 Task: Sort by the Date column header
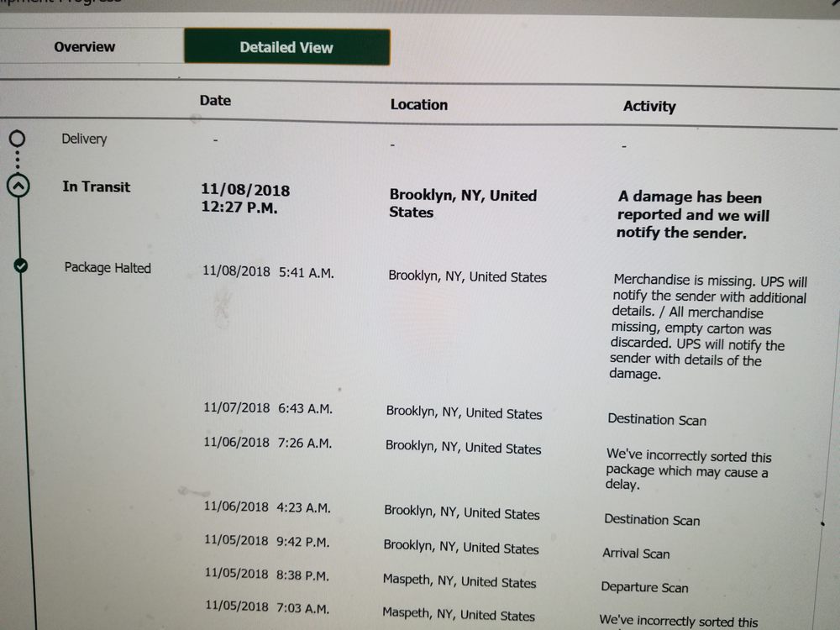coord(214,100)
